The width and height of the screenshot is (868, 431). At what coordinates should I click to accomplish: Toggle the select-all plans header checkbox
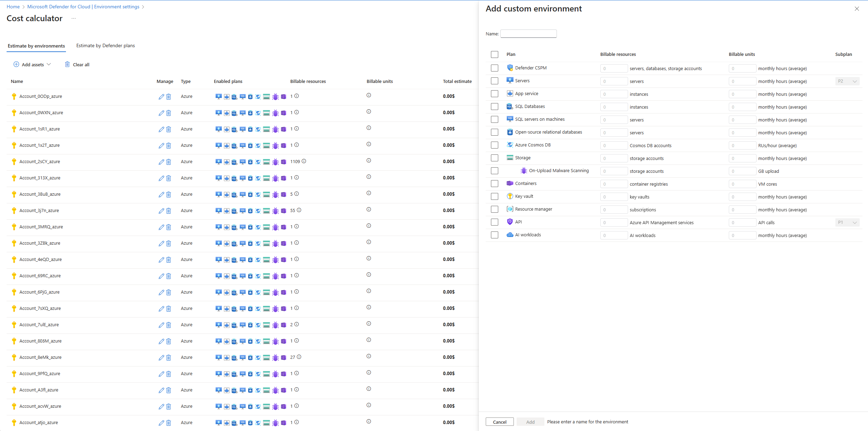[494, 54]
